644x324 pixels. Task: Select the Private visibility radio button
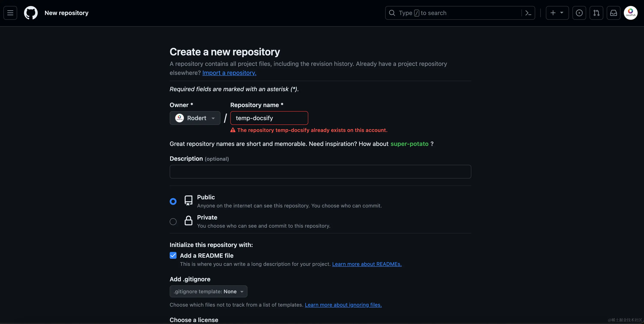coord(173,222)
